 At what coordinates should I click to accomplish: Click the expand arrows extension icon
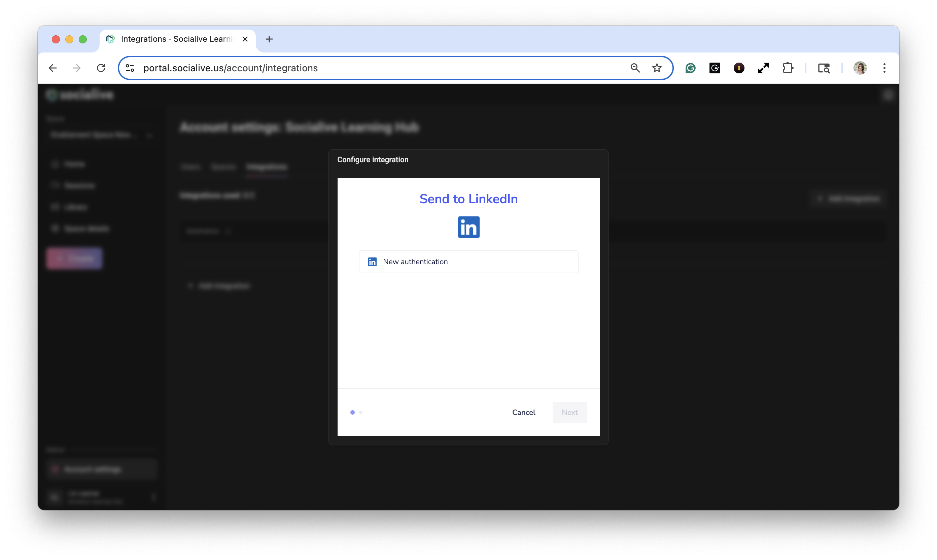[x=763, y=68]
